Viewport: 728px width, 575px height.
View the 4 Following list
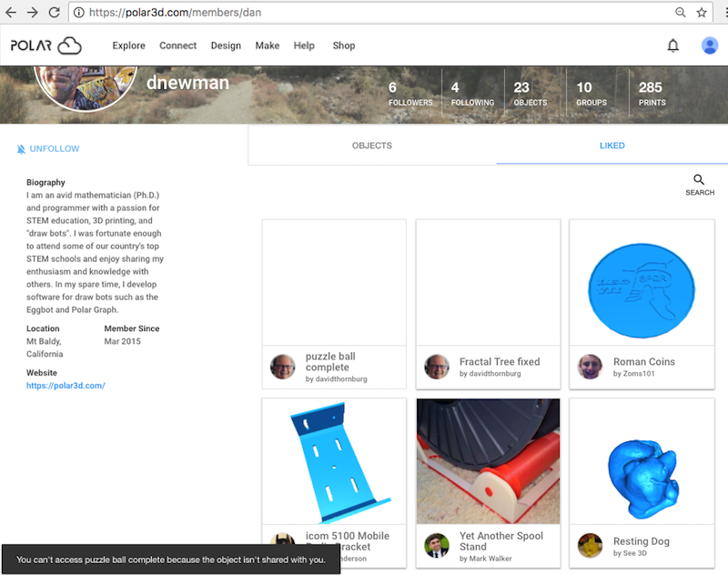(x=472, y=94)
